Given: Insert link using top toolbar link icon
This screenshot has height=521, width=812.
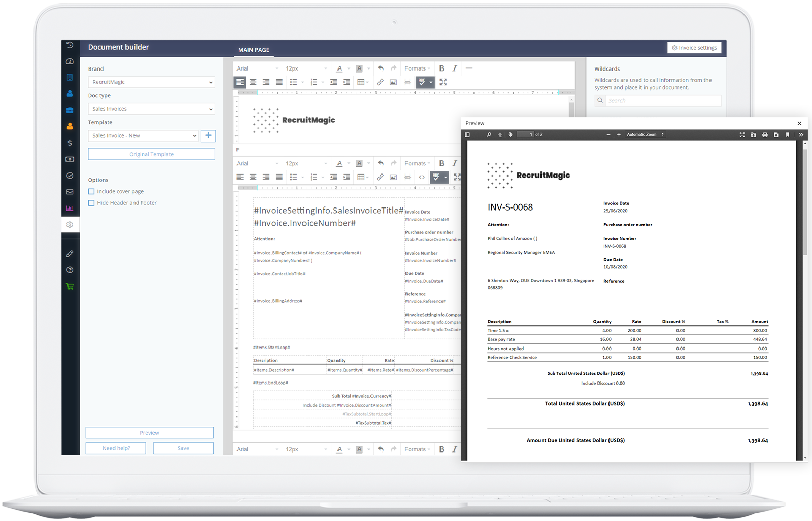Looking at the screenshot, I should 380,82.
